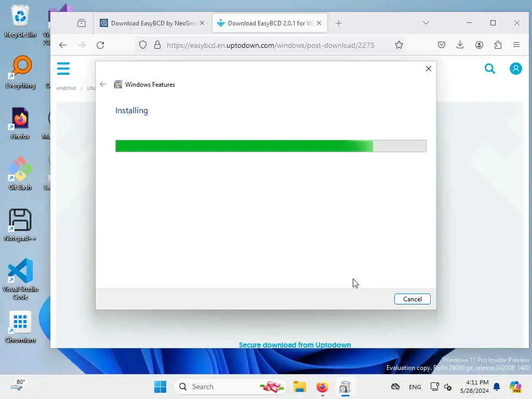Open Uptodown user profile

click(516, 69)
